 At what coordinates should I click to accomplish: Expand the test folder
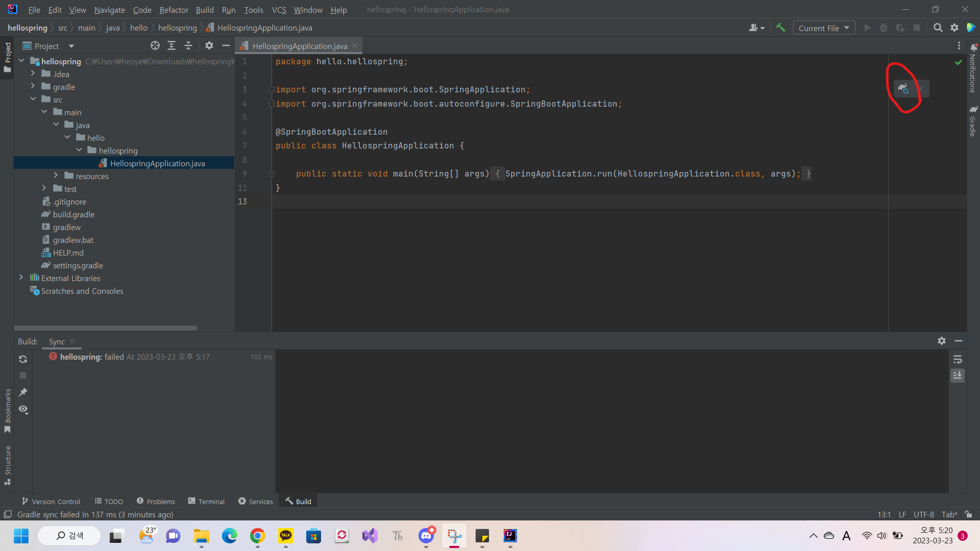point(44,189)
